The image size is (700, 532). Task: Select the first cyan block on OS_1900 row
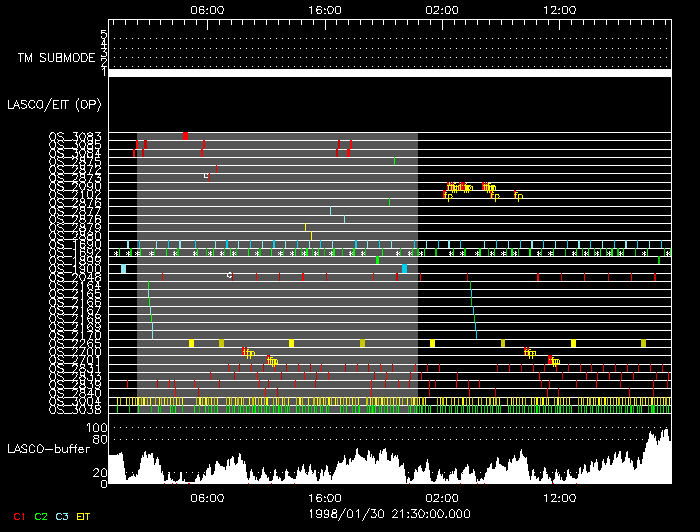123,269
